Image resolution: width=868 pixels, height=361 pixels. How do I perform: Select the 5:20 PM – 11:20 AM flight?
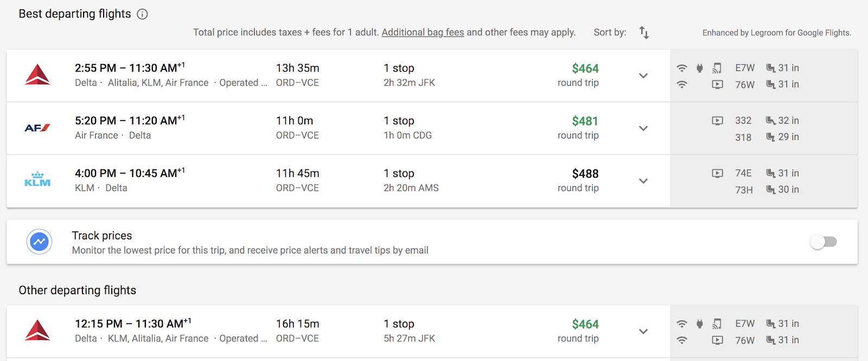click(x=338, y=128)
